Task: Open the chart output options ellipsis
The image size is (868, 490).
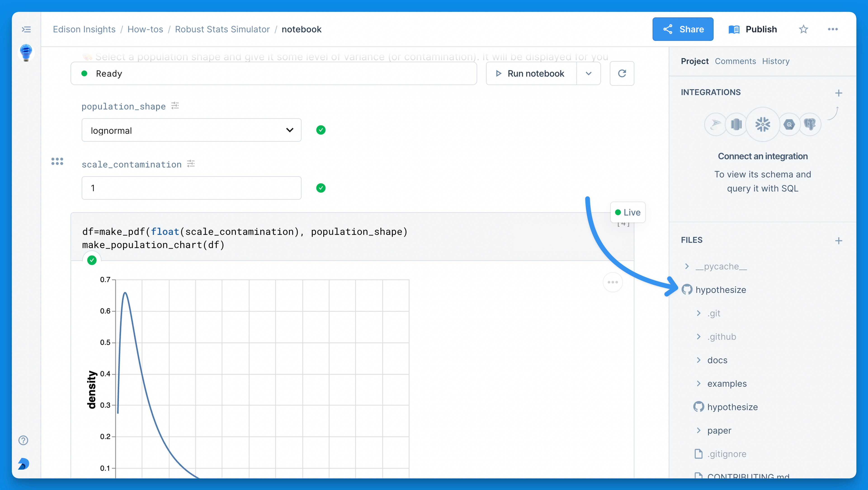Action: pyautogui.click(x=612, y=282)
